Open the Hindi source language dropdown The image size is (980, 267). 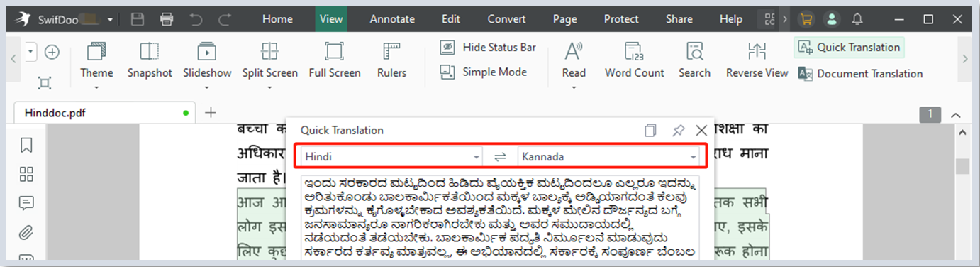coord(392,157)
